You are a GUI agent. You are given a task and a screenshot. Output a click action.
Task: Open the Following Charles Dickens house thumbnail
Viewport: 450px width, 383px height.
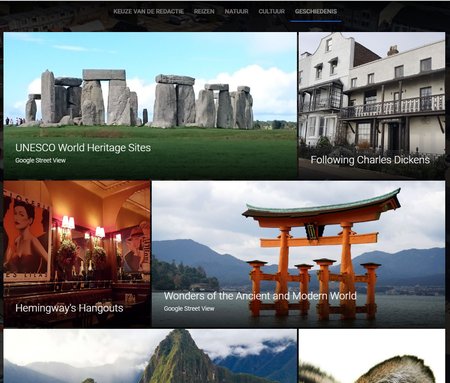coord(372,105)
